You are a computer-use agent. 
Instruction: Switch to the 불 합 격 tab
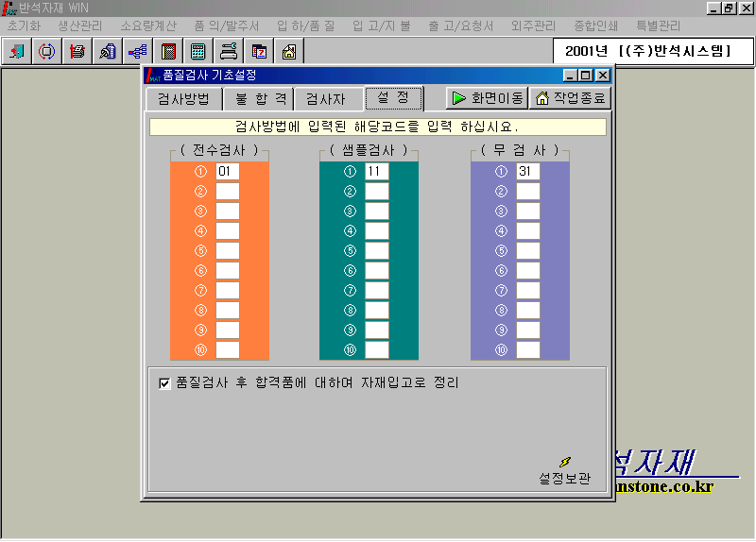(260, 98)
